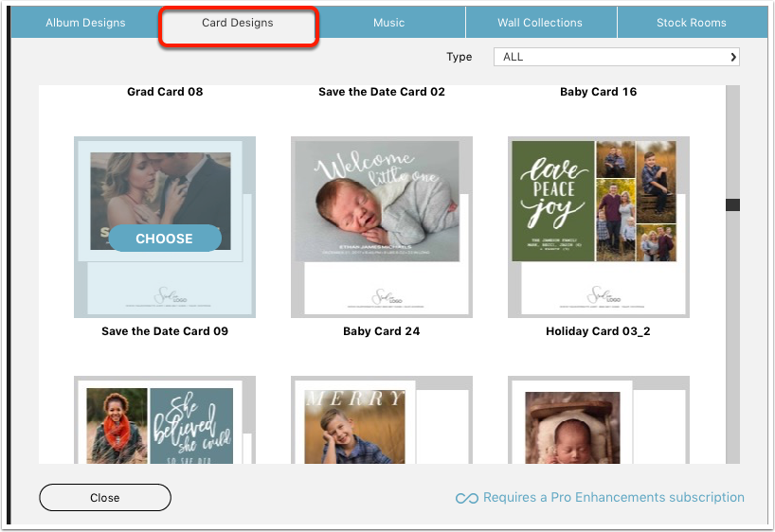Select the Holiday Card 03_2 thumbnail

click(x=599, y=227)
